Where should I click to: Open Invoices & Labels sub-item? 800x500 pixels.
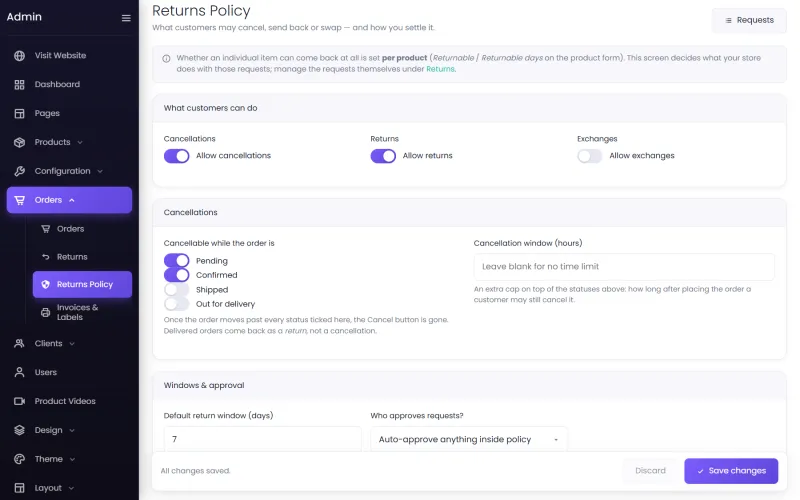click(x=82, y=312)
